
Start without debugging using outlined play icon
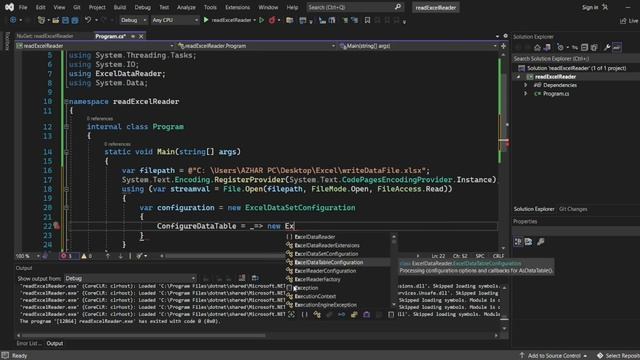tap(261, 20)
